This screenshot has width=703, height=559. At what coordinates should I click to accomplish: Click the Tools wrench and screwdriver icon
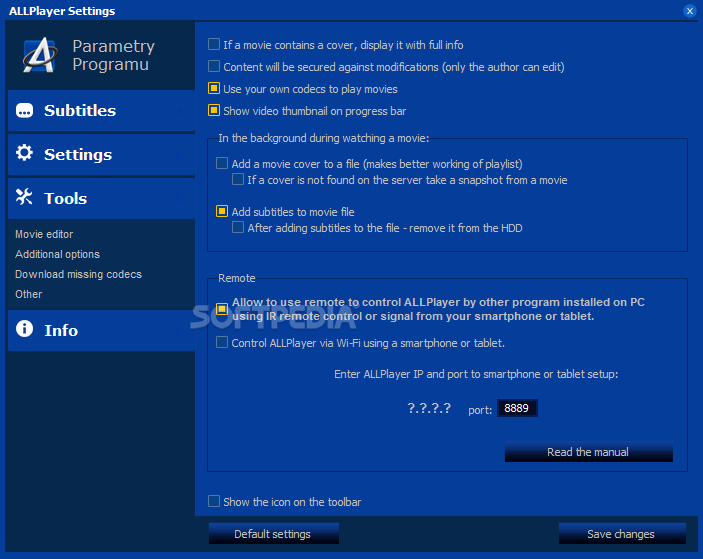(x=24, y=197)
